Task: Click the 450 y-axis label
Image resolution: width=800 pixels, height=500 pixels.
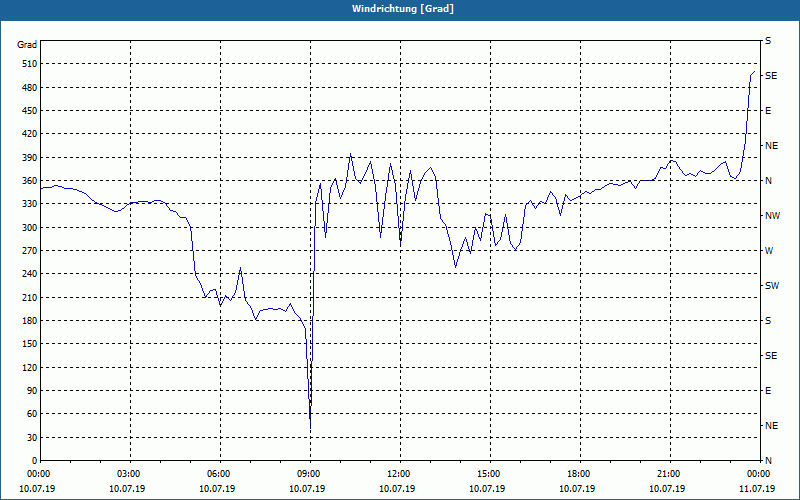Action: 30,111
